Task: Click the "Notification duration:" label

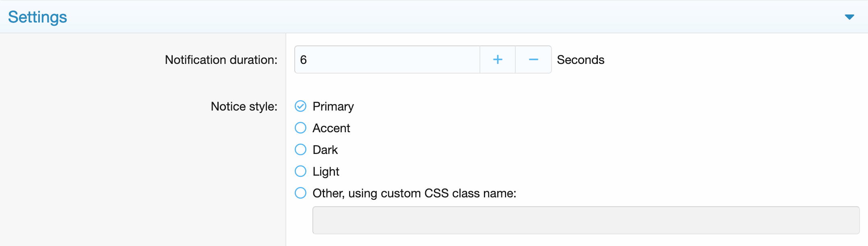Action: pos(221,60)
